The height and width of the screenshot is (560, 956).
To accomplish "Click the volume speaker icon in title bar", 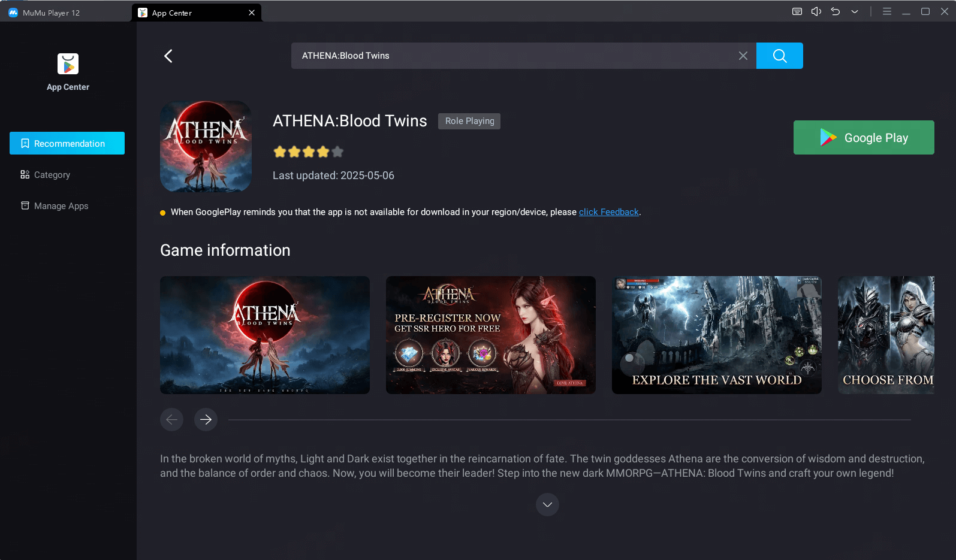I will (816, 11).
